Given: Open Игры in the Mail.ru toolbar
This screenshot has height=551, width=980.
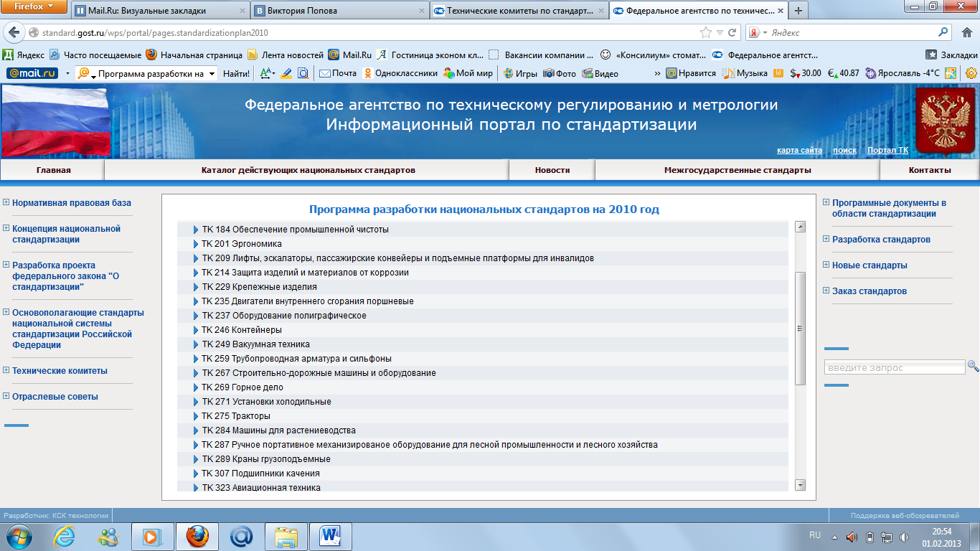Looking at the screenshot, I should pos(520,73).
